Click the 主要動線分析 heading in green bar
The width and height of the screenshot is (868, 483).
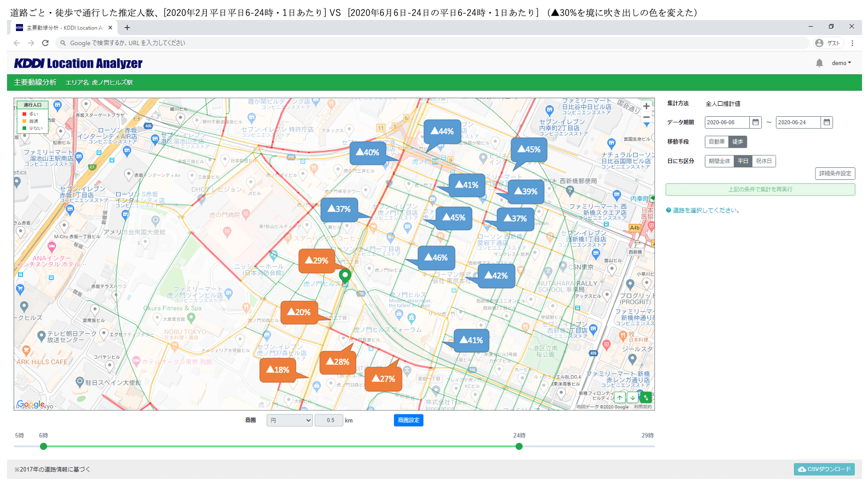[x=35, y=82]
